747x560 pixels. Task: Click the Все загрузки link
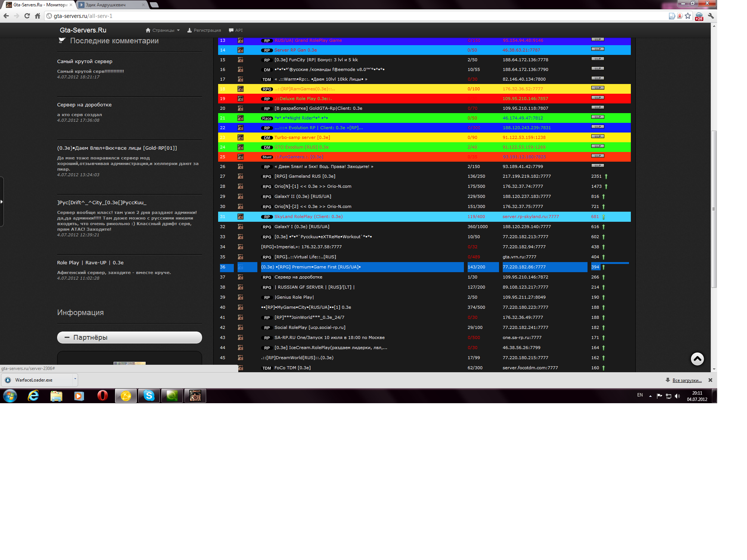(x=687, y=380)
